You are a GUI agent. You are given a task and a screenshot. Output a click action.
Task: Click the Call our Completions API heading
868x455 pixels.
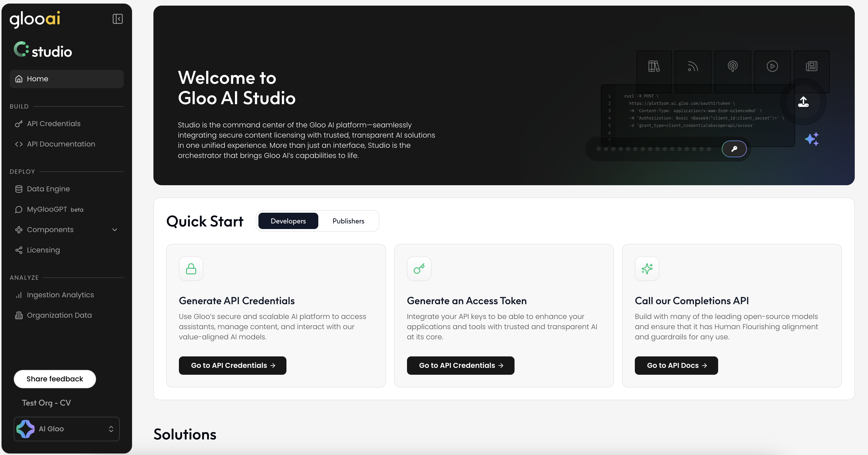pyautogui.click(x=692, y=301)
